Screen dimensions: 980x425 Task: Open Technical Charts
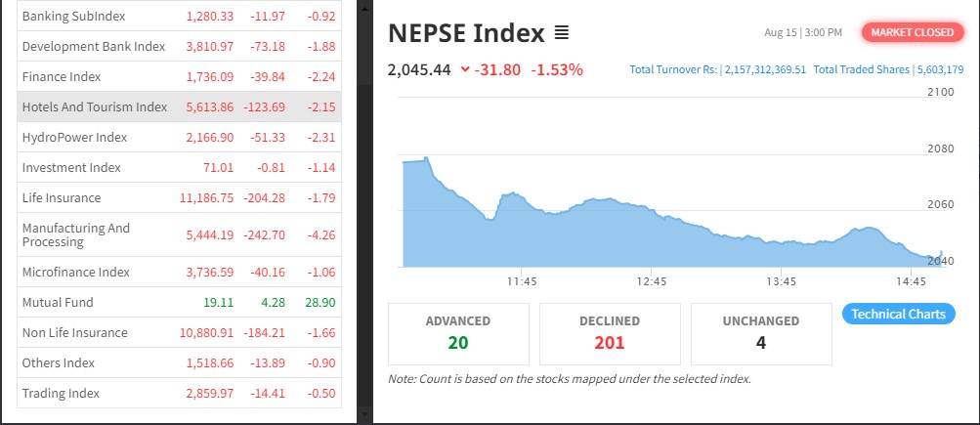coord(898,314)
